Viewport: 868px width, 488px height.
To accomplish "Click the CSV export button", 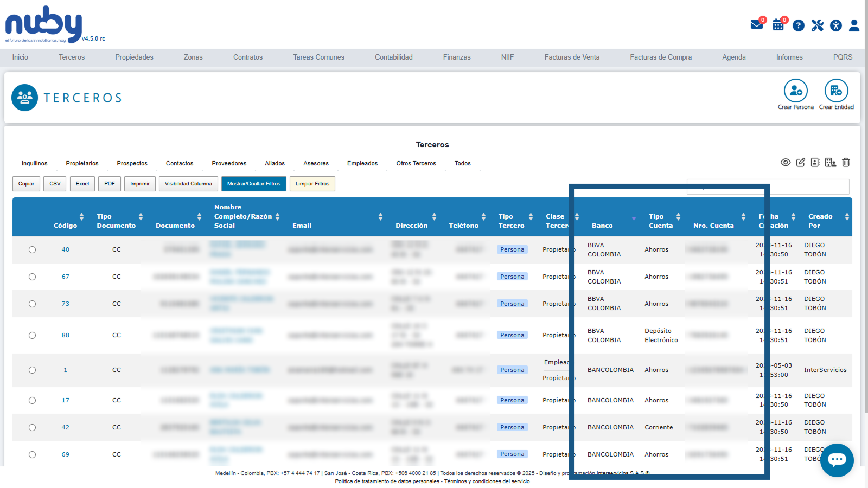I will (x=55, y=184).
